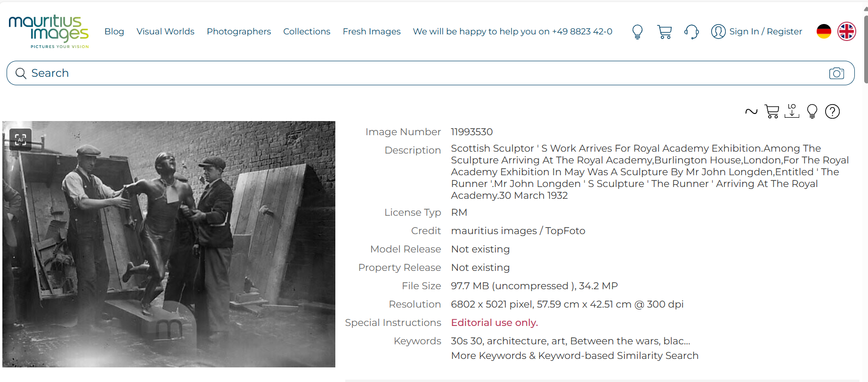Switch language to German flag
868x382 pixels.
pos(824,32)
